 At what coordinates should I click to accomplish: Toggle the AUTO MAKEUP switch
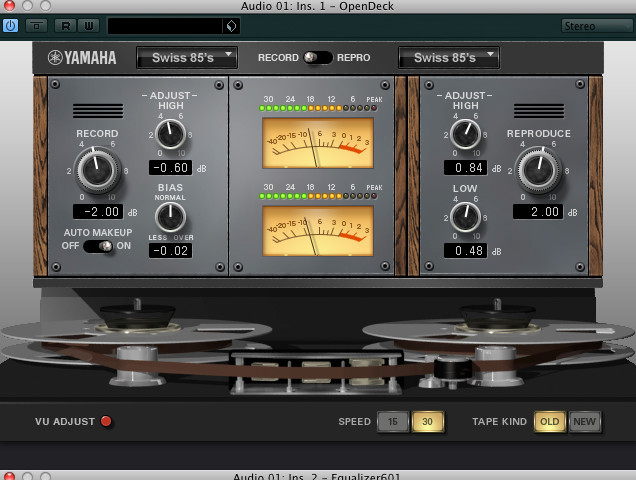tap(98, 246)
